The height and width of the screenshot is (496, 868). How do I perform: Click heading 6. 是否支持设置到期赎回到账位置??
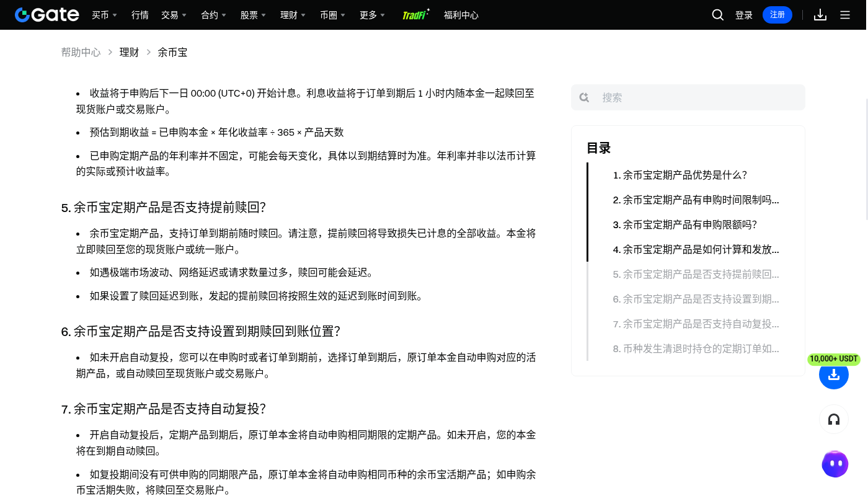pyautogui.click(x=201, y=331)
